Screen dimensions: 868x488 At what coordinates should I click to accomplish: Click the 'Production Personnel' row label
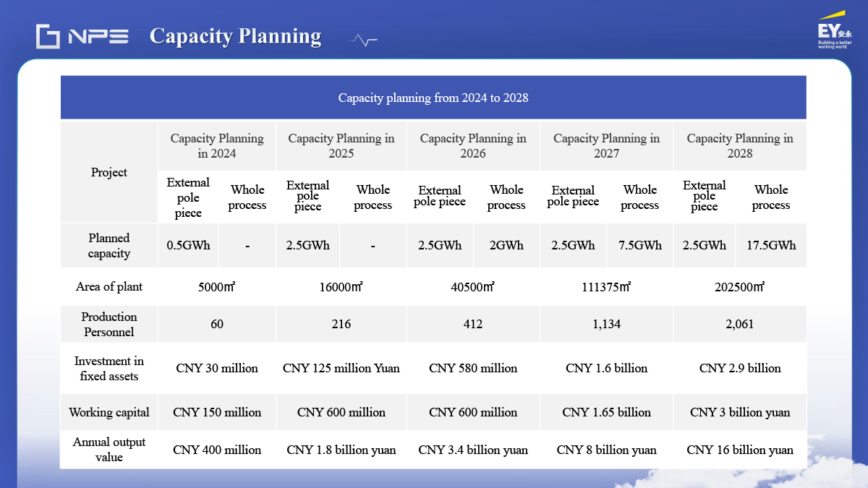click(x=109, y=325)
